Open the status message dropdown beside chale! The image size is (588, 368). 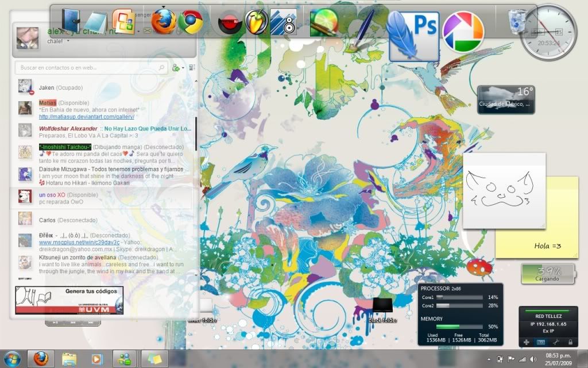click(68, 41)
